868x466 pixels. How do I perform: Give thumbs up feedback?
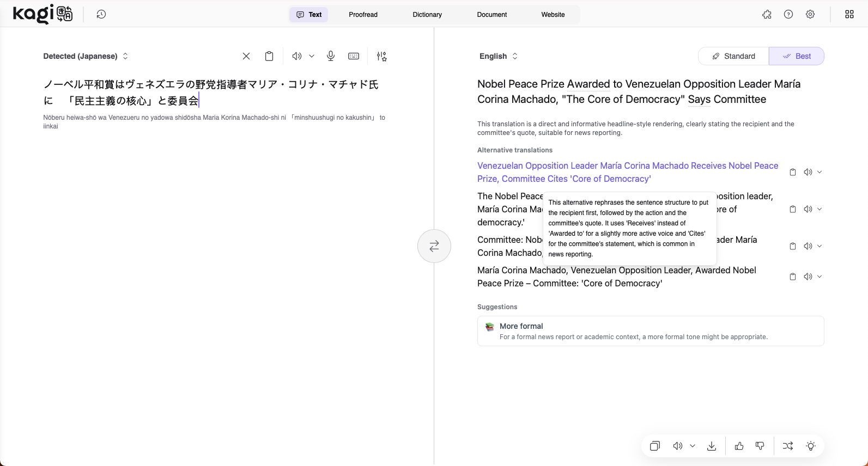point(739,446)
